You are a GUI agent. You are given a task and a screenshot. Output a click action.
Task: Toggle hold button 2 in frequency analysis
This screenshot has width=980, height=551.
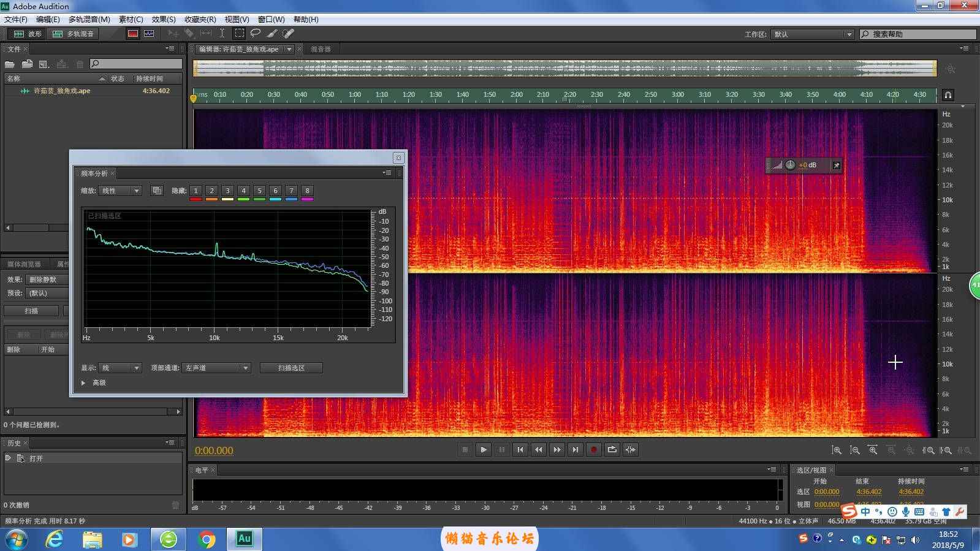click(211, 191)
